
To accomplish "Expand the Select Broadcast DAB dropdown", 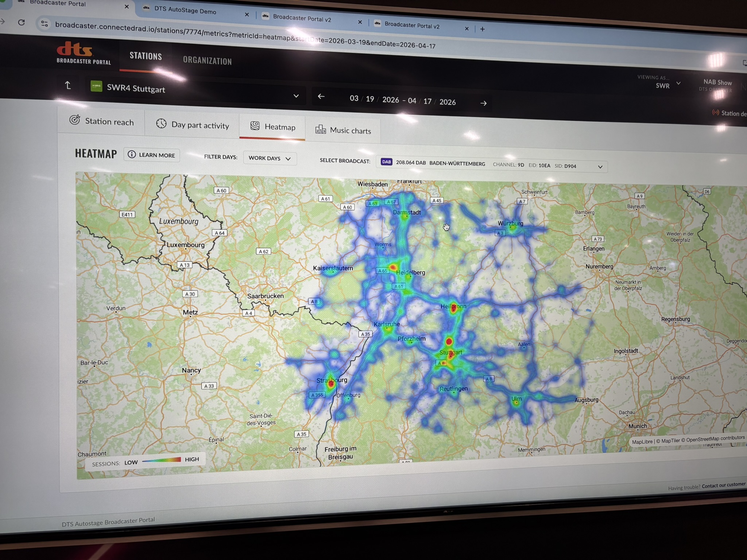I will (600, 167).
